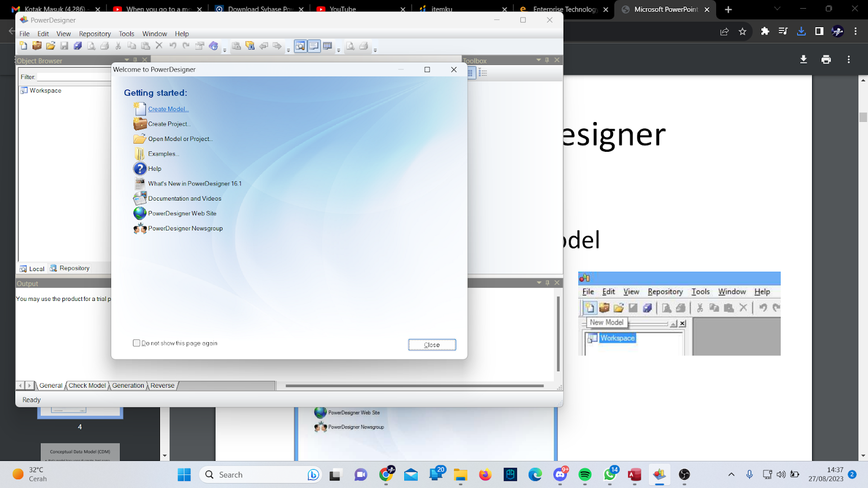
Task: Click the Object Browser Filter field
Action: point(73,77)
